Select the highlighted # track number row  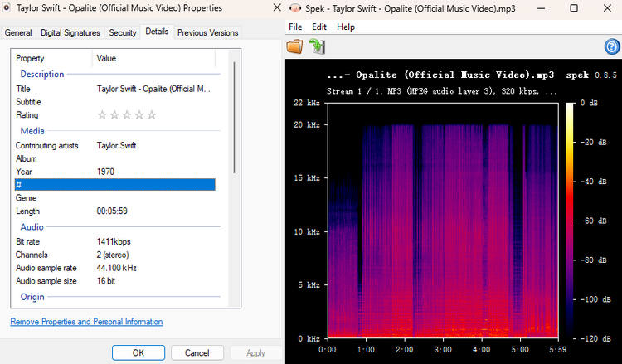click(x=115, y=184)
